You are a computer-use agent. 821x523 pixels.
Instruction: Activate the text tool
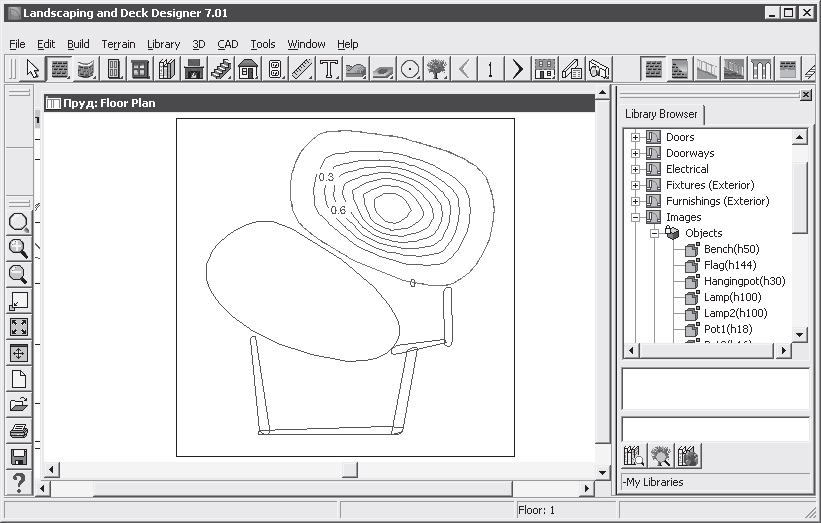[x=329, y=69]
